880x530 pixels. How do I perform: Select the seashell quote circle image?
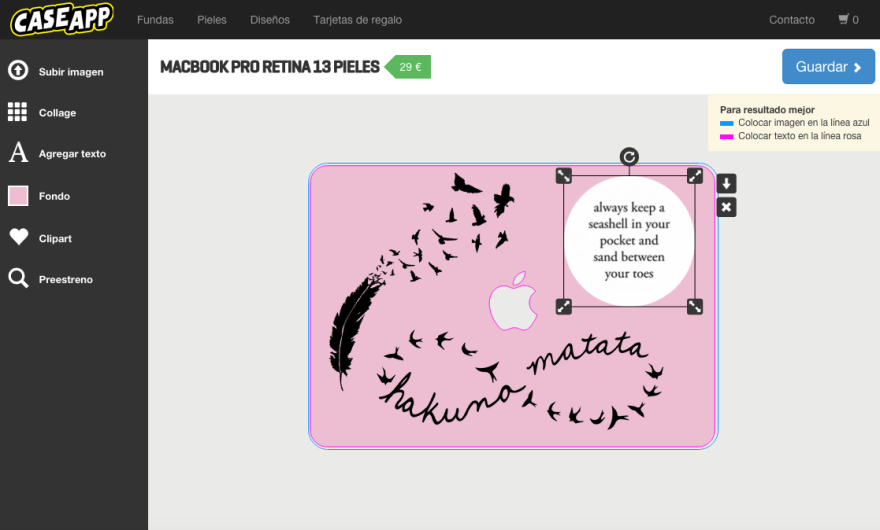[x=629, y=241]
